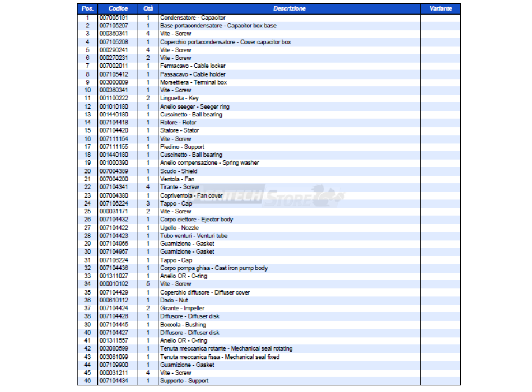Click the Variante column header
Image resolution: width=532 pixels, height=392 pixels.
tap(440, 9)
